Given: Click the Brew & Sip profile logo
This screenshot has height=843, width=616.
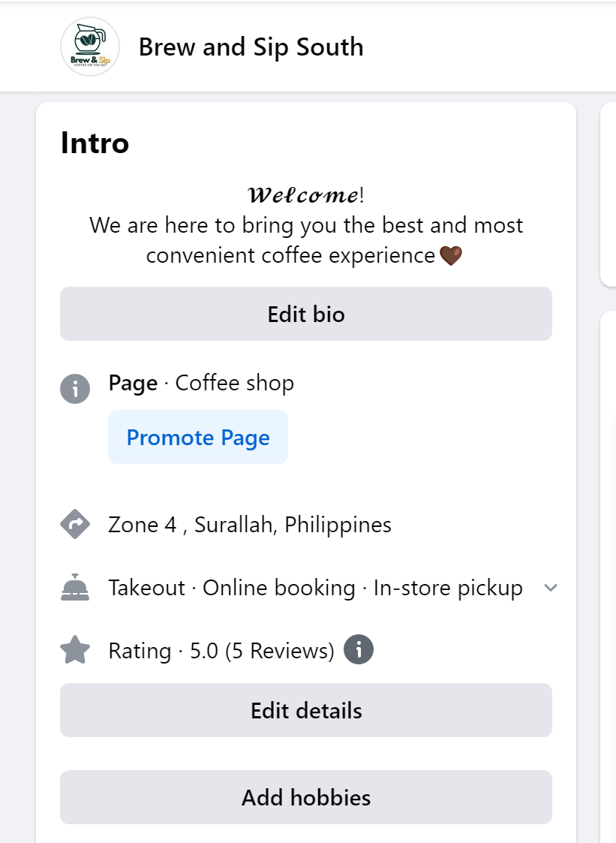Looking at the screenshot, I should [x=90, y=47].
